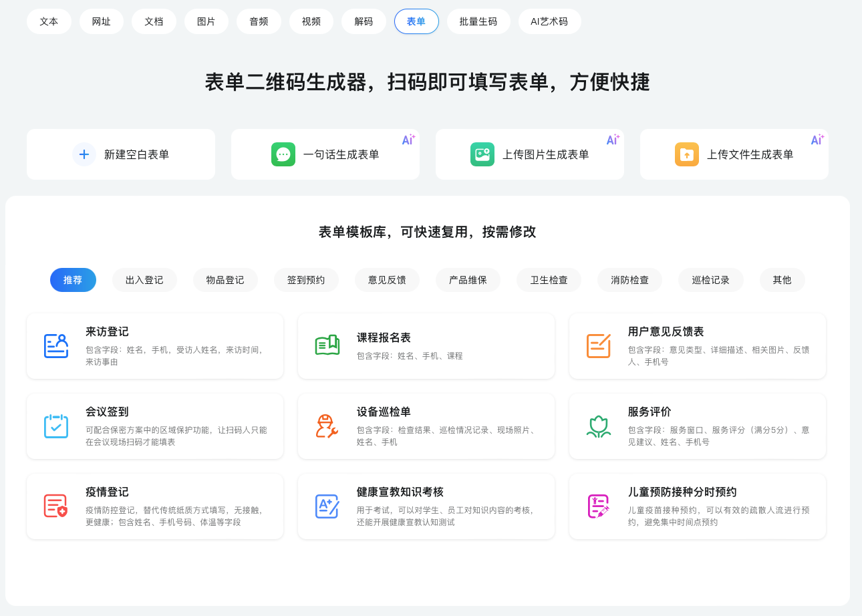The image size is (862, 616).
Task: Show 巡检记录 templates
Action: [x=711, y=280]
